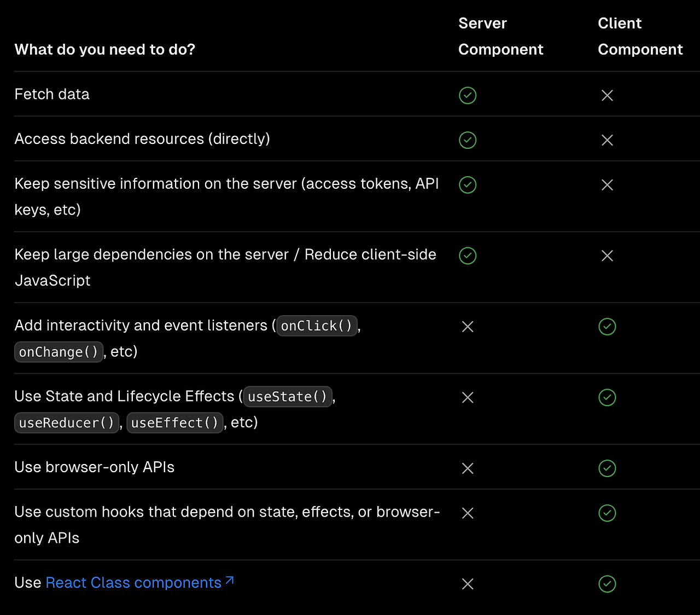Click Client checkmark for Add interactivity row
700x615 pixels.
(x=607, y=327)
